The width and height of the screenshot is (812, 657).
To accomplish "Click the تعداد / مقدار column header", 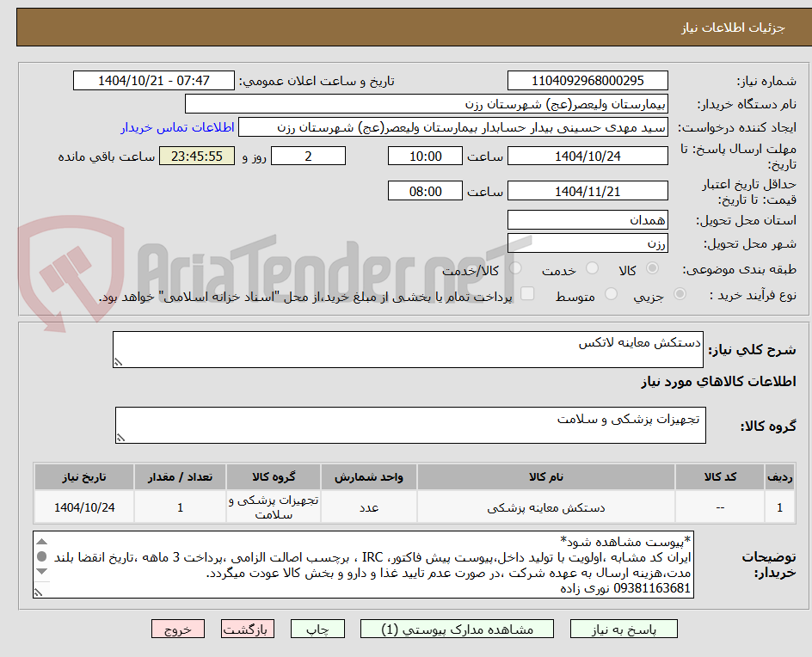I will (181, 476).
